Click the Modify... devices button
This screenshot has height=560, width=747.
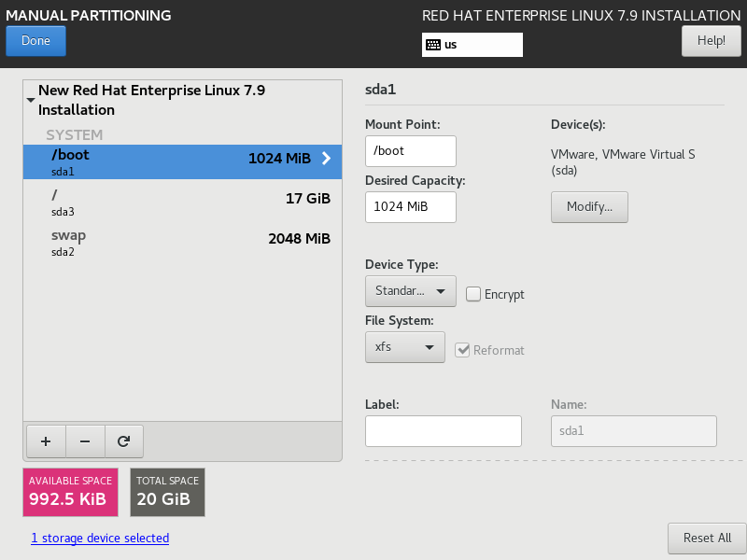click(589, 206)
